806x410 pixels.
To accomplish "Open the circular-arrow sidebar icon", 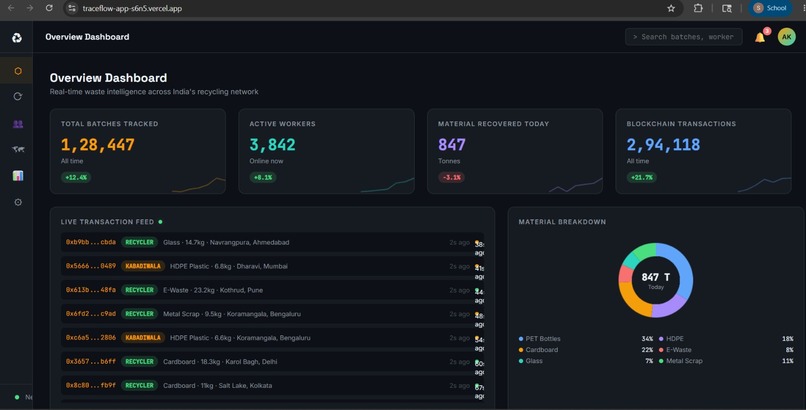I will [18, 96].
